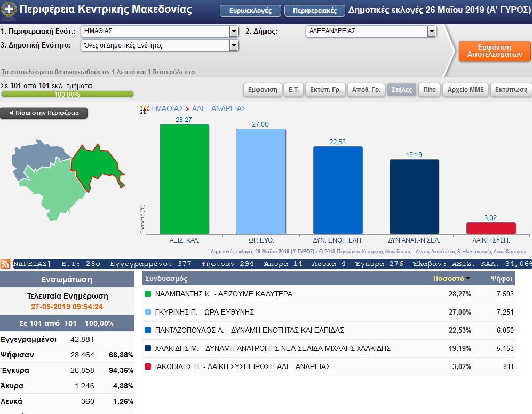The height and width of the screenshot is (414, 532).
Task: Click the ΗΜΑΘΙΑΣ breadcrumb link
Action: click(167, 108)
